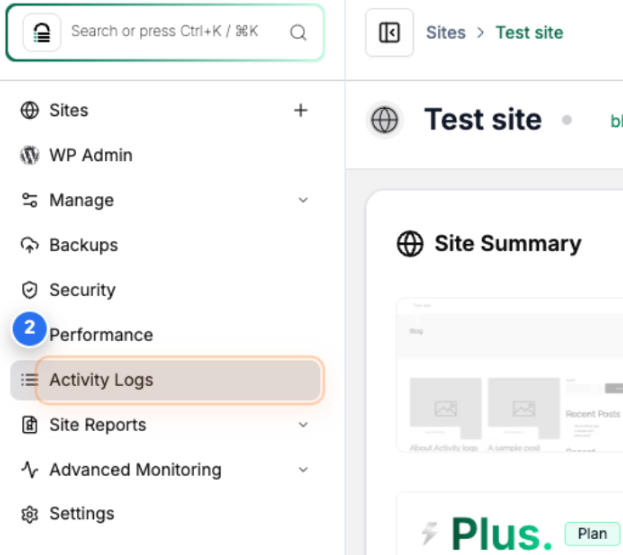Screen dimensions: 623x555
Task: Open the Sites breadcrumb link
Action: click(x=445, y=33)
